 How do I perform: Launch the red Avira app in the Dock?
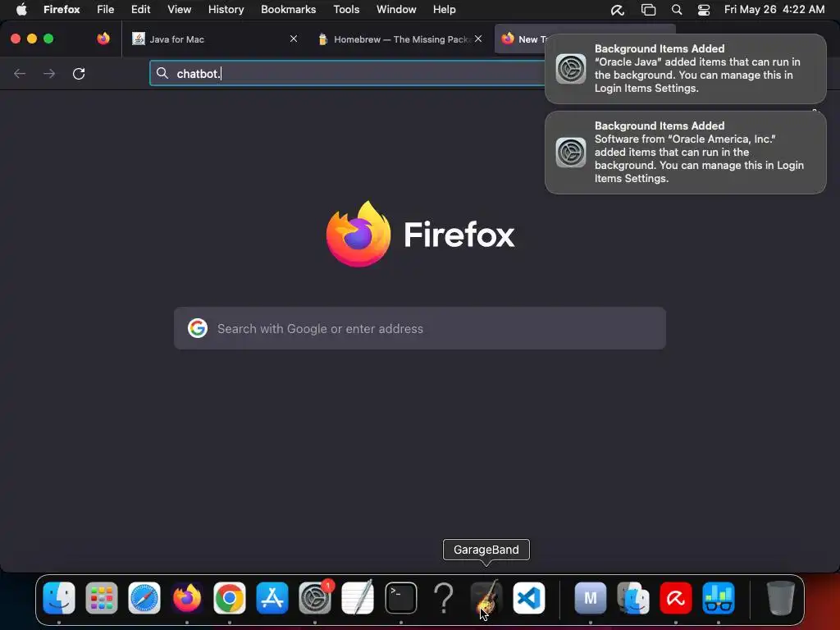tap(676, 598)
